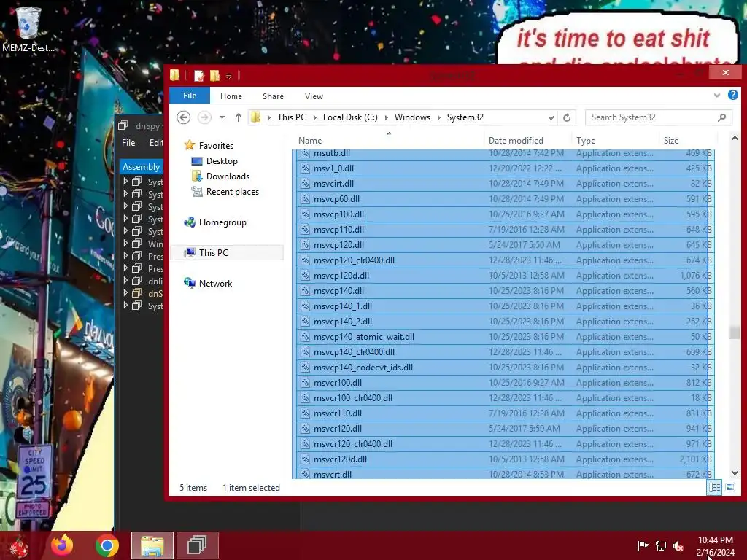Switch to large icons view layout
The height and width of the screenshot is (560, 747).
pyautogui.click(x=729, y=487)
